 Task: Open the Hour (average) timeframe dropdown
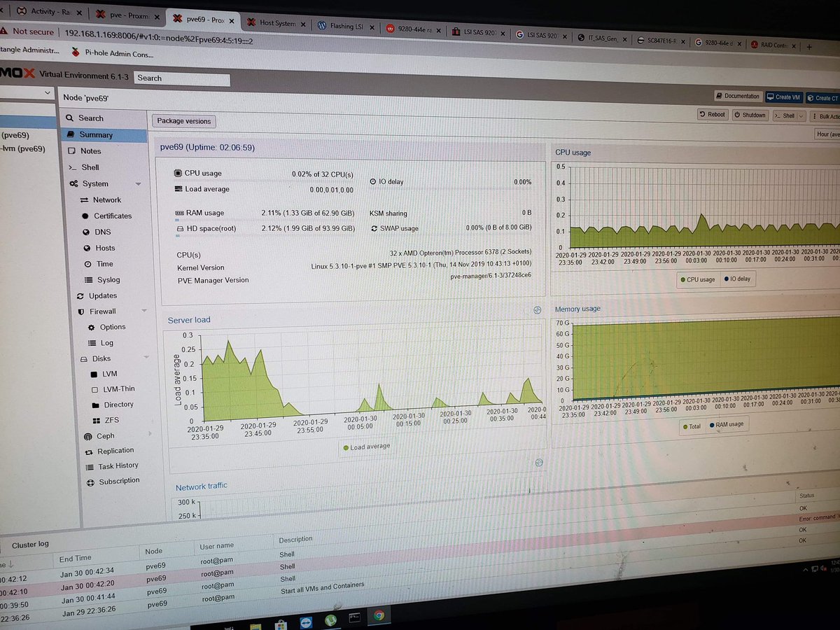(827, 134)
